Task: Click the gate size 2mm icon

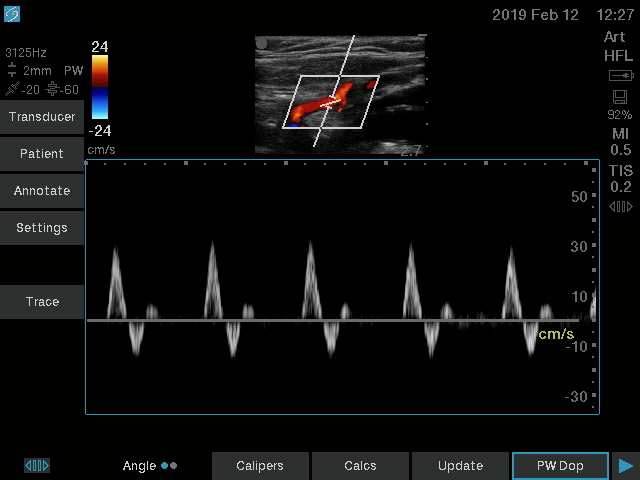Action: pos(12,70)
